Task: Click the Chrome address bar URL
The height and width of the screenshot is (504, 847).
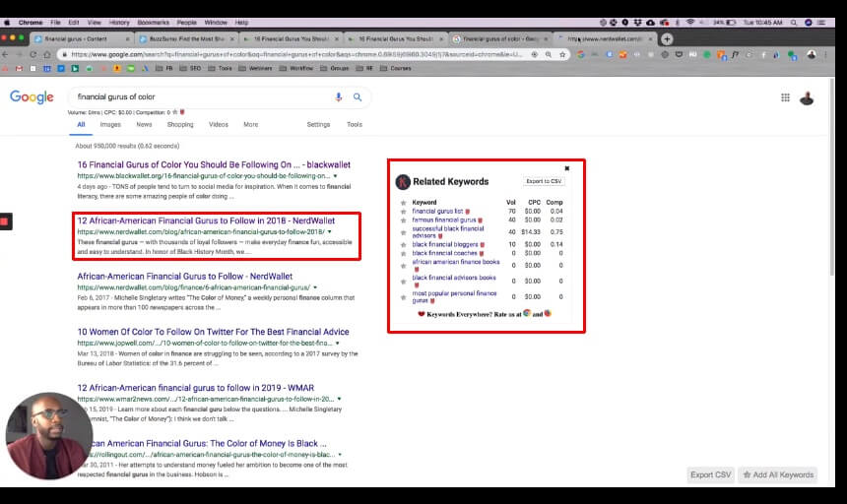Action: pyautogui.click(x=296, y=54)
